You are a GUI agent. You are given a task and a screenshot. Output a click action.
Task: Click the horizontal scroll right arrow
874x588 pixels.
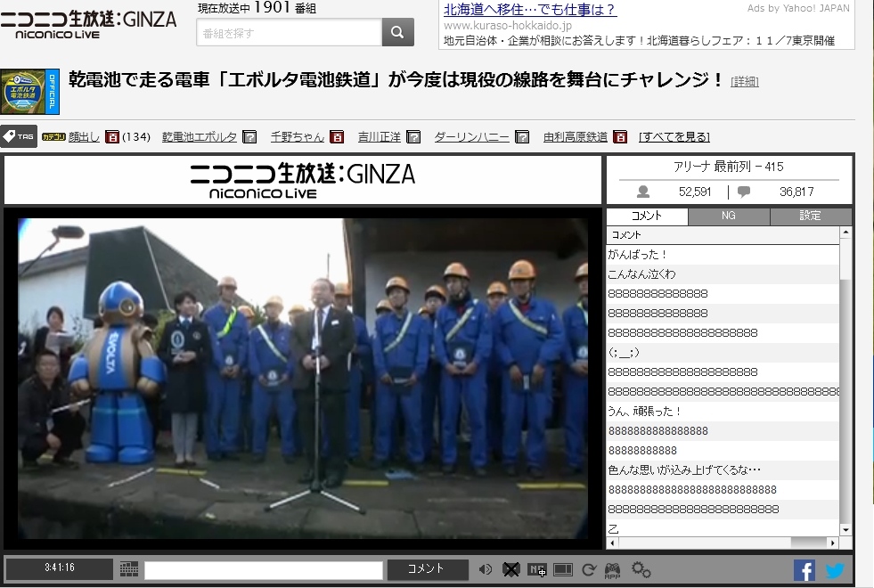(x=833, y=543)
